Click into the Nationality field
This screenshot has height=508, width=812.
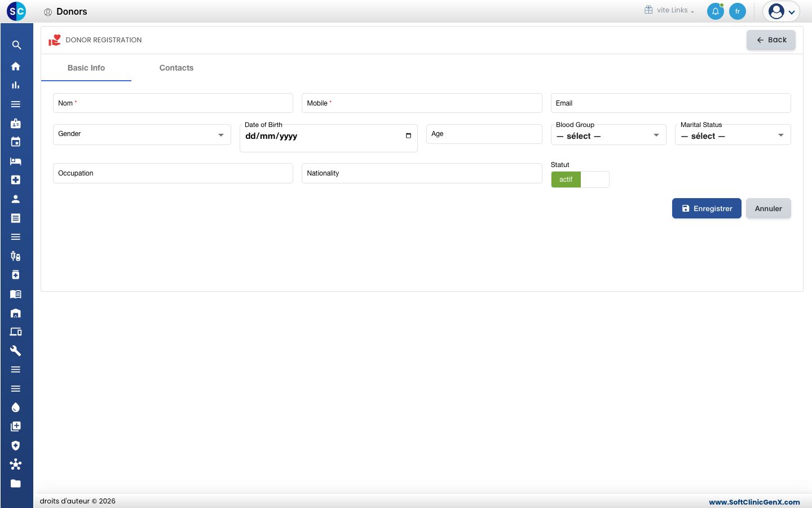pos(422,173)
